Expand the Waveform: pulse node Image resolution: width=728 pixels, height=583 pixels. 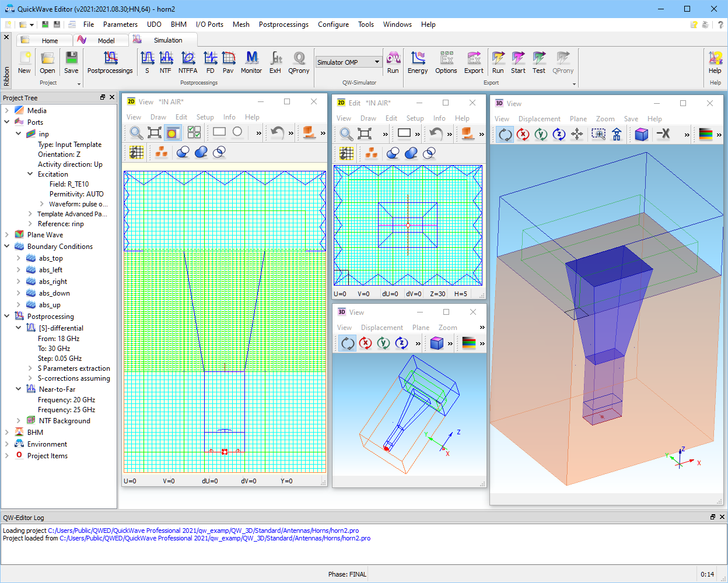42,204
